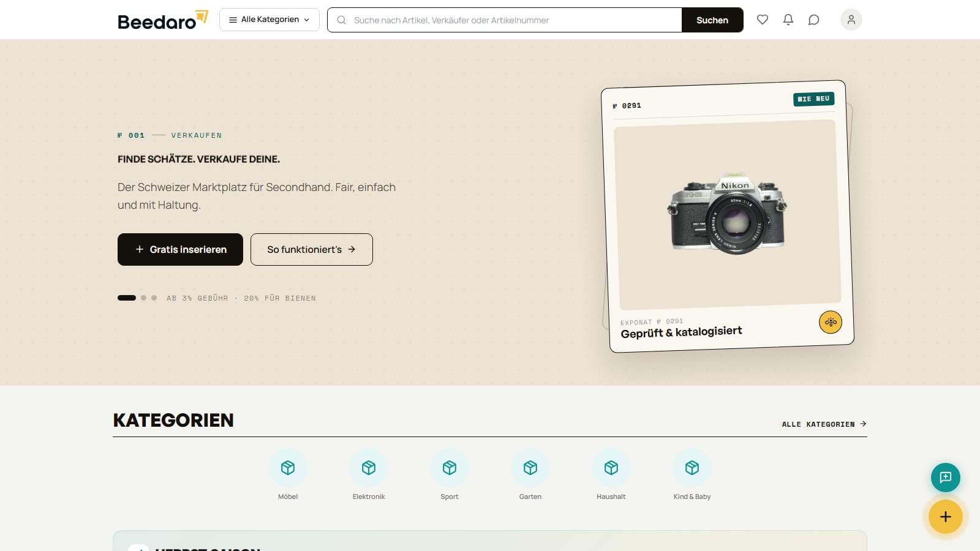Select the first hero slide indicator
The height and width of the screenshot is (551, 980).
[x=127, y=298]
